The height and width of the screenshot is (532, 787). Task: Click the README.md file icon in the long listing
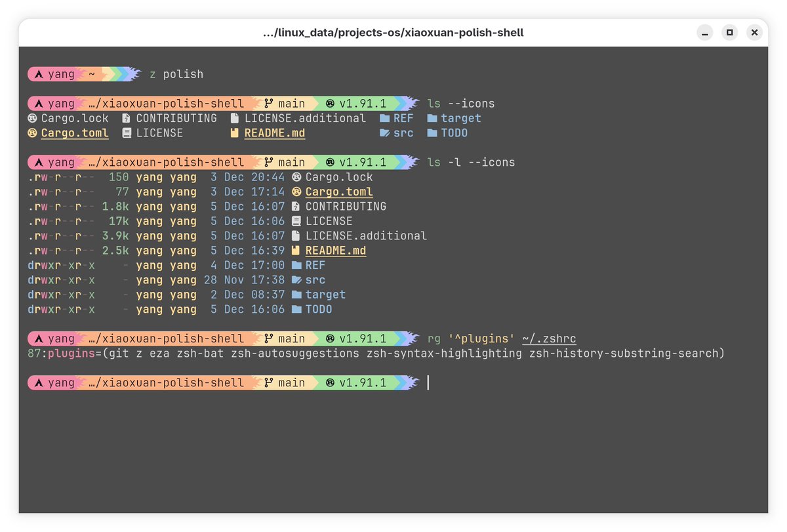[x=296, y=251]
